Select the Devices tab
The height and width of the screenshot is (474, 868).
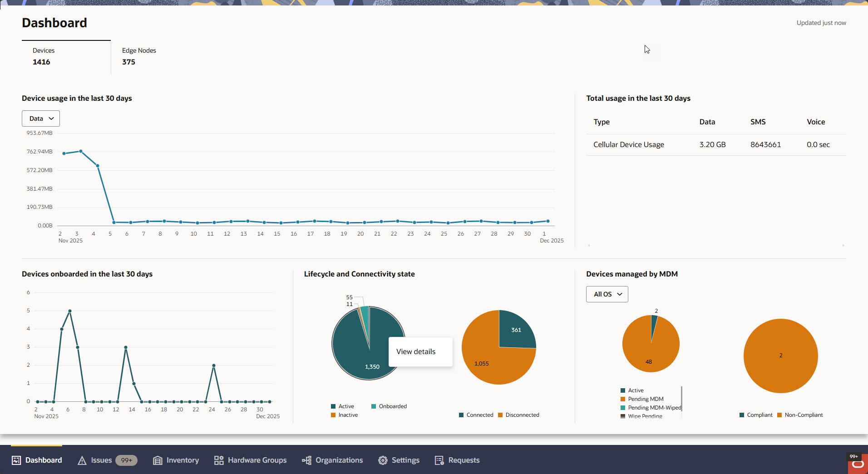pyautogui.click(x=44, y=56)
